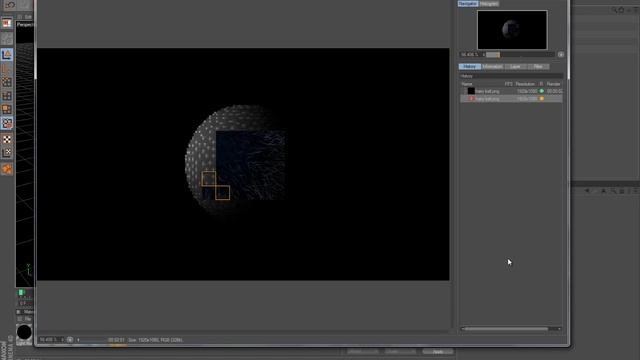Select the Polygons mode orange icon
640x360 pixels.
[x=7, y=109]
